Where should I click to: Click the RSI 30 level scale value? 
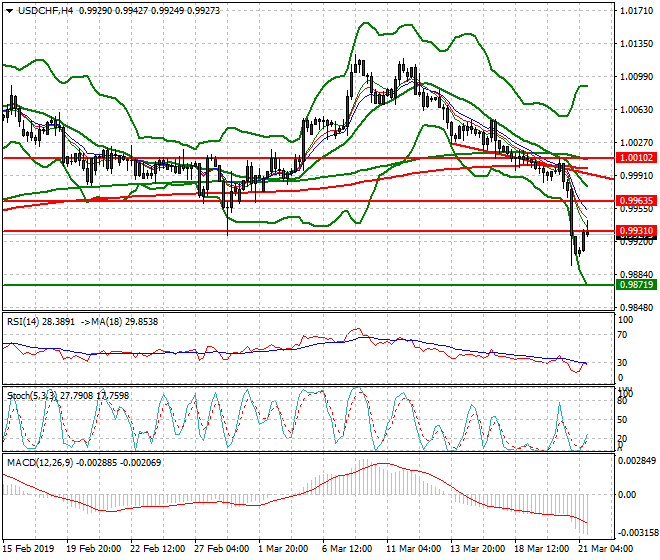(623, 363)
